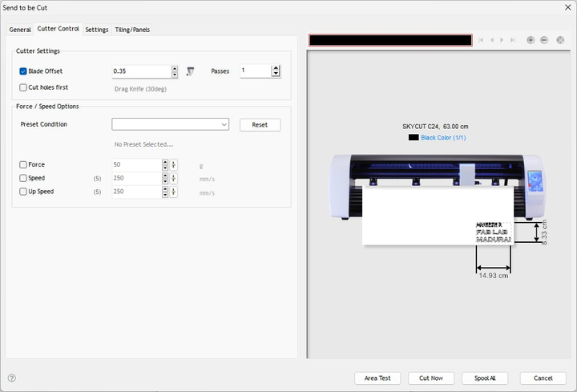Click the Speed value field
Viewport: 577px width, 392px height.
click(x=137, y=179)
